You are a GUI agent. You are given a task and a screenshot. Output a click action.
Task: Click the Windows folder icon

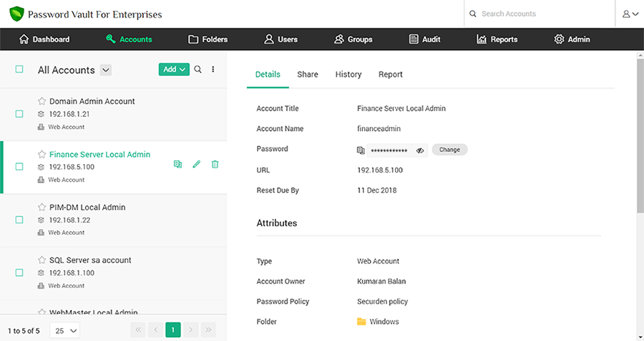pyautogui.click(x=361, y=322)
